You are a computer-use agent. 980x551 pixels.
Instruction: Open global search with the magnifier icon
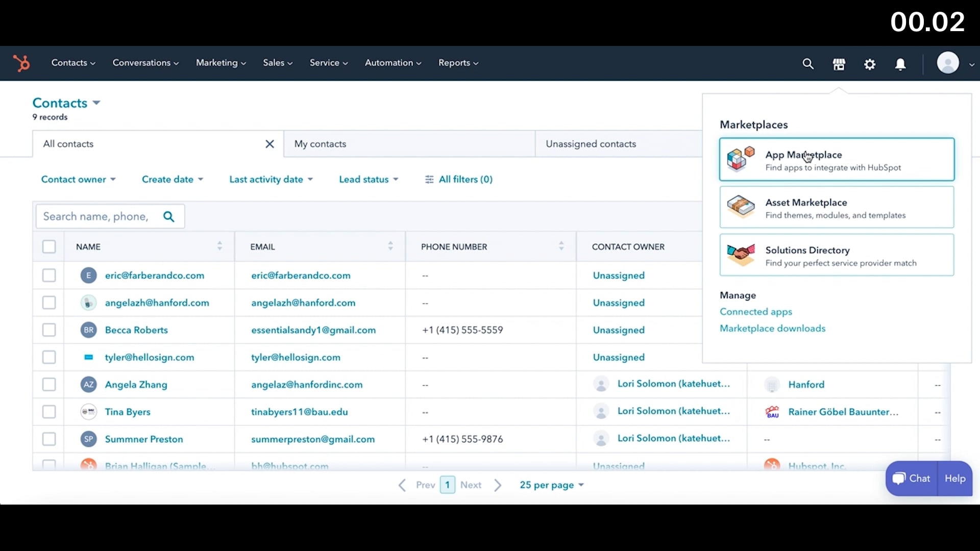tap(808, 64)
